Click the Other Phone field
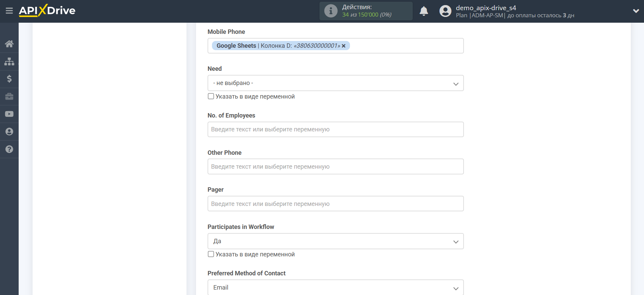Viewport: 644px width, 295px height. tap(335, 167)
